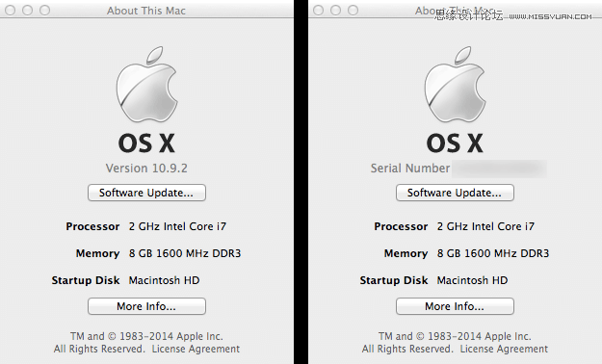602x364 pixels.
Task: Close the left About This Mac window
Action: point(10,10)
